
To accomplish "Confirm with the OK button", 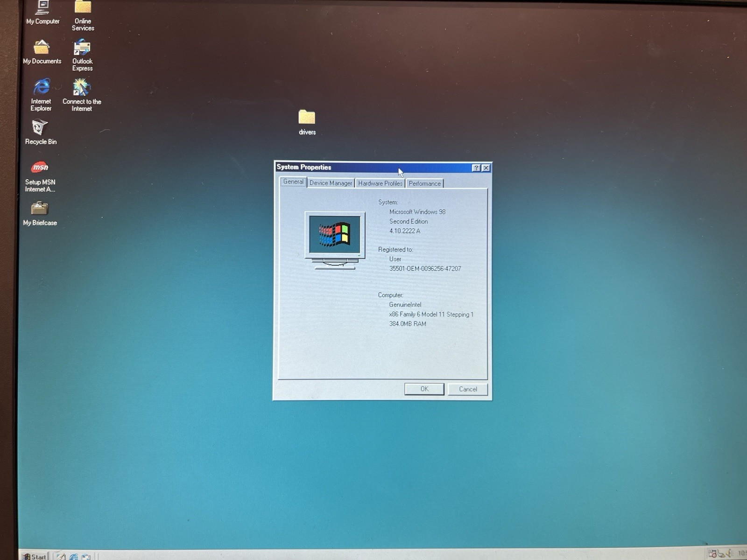I will [x=424, y=389].
